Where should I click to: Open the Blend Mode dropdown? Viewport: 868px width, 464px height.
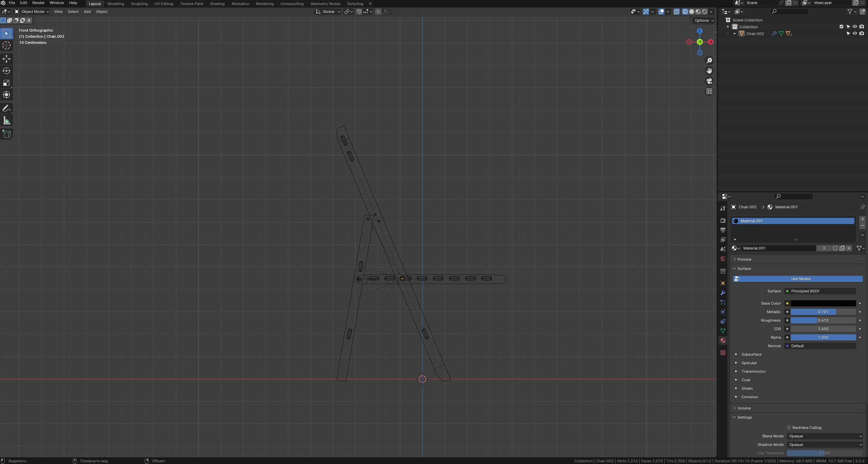[x=825, y=436]
